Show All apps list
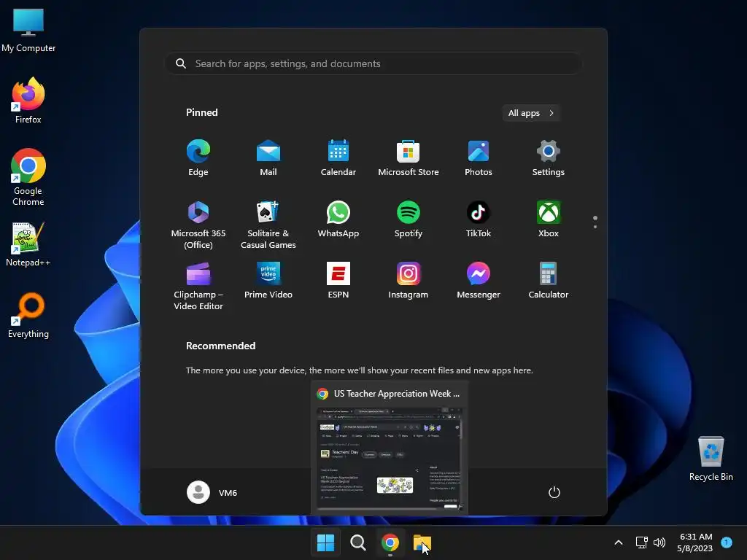747x560 pixels. coord(531,113)
